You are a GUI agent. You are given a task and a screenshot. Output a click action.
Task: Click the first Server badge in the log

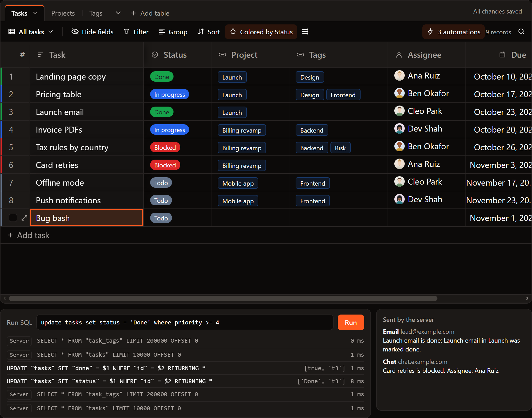[x=19, y=341]
